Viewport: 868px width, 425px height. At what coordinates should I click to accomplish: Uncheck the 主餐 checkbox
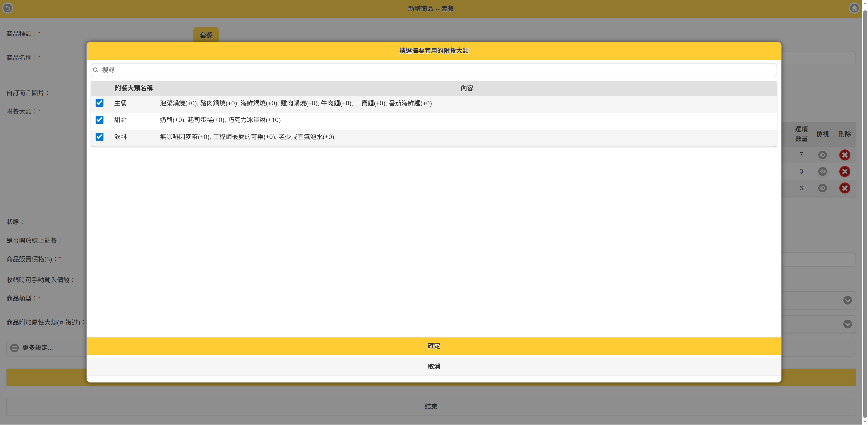coord(99,103)
